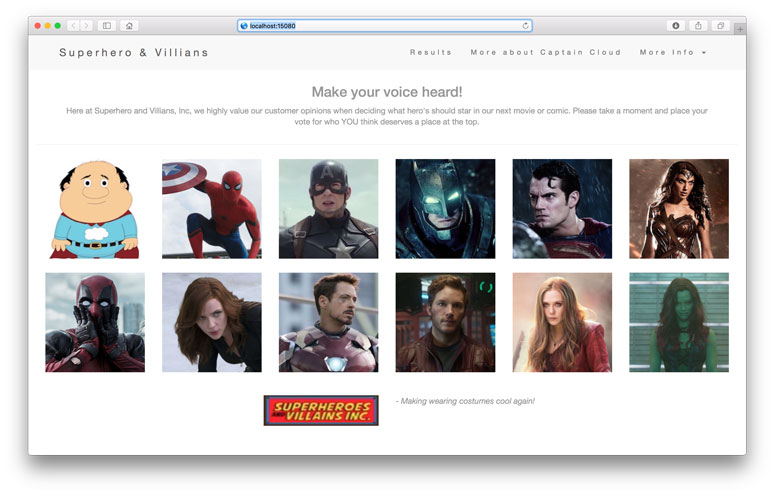Close the Safari window red button

tap(38, 26)
